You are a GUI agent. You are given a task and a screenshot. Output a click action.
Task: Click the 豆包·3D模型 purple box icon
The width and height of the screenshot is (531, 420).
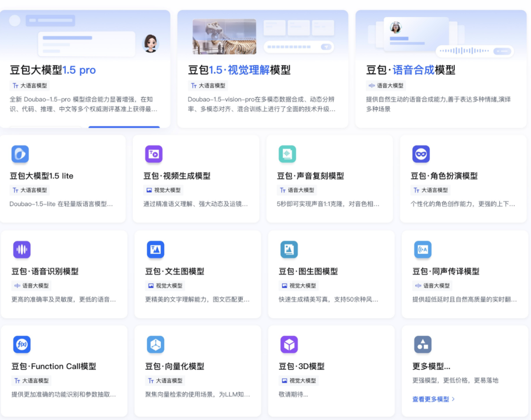tap(289, 344)
